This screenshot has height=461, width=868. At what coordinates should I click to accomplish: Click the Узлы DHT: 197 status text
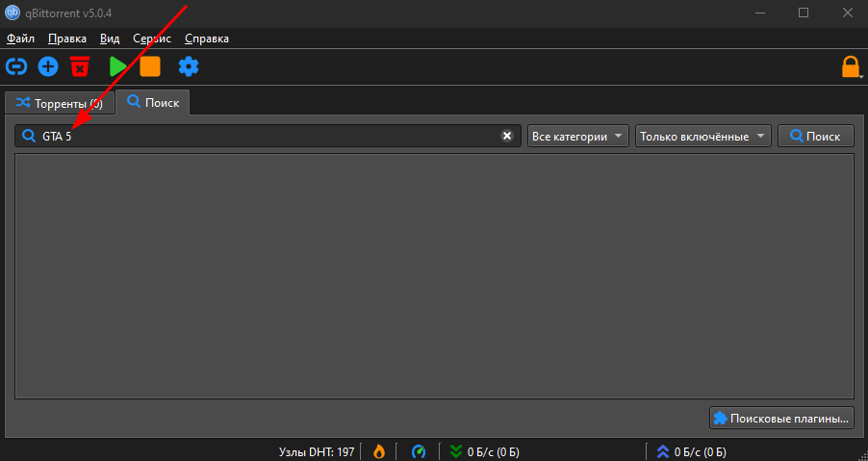click(317, 452)
